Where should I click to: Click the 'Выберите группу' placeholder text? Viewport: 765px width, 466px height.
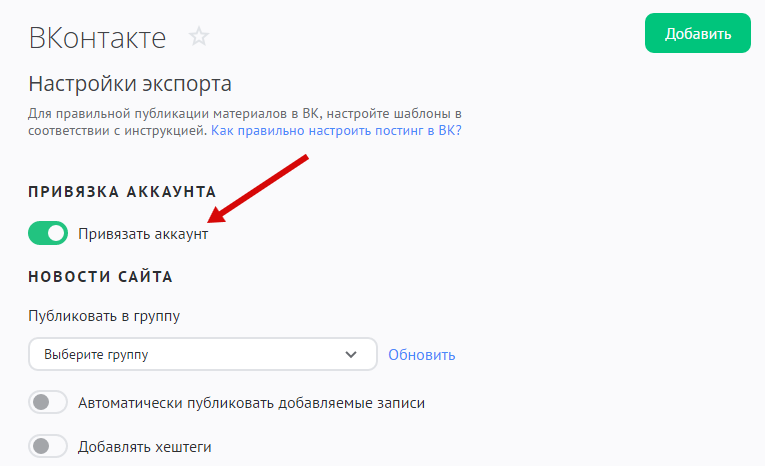pos(103,354)
